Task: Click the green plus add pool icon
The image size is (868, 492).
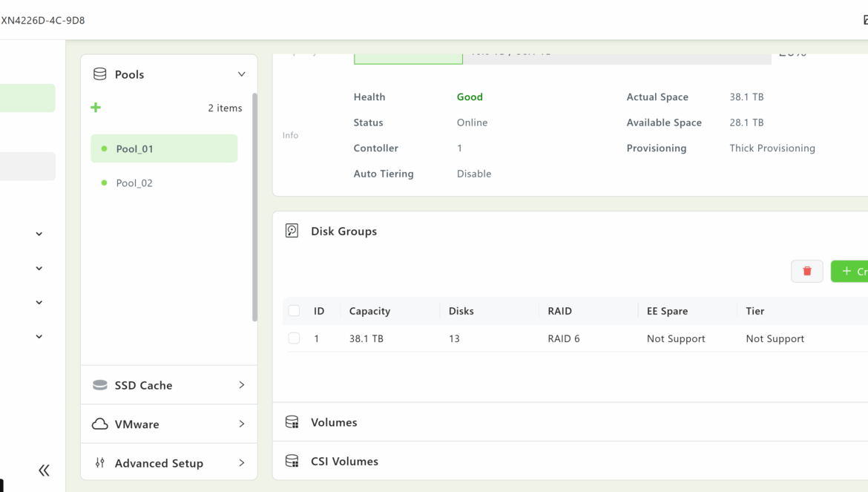Action: point(96,108)
